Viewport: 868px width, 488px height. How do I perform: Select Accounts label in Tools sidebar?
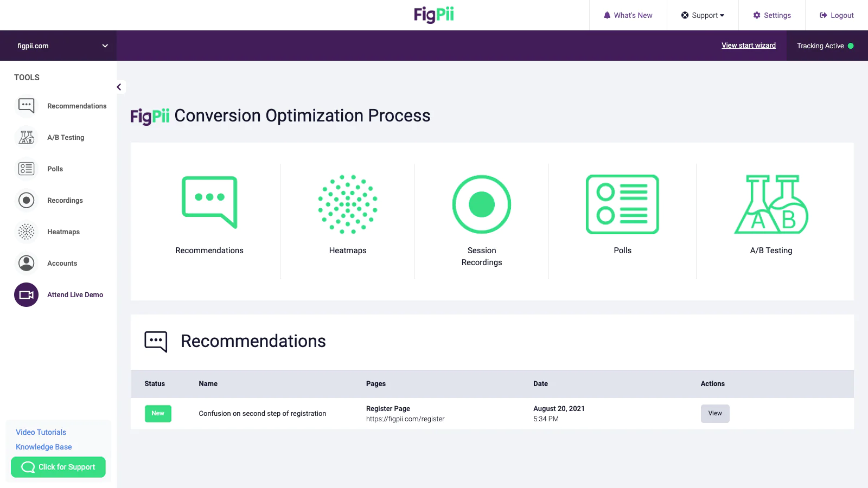point(62,264)
